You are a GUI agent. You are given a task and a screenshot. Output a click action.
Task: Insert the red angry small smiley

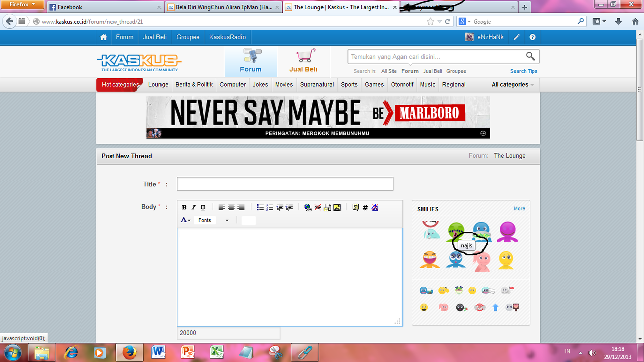pos(479,307)
